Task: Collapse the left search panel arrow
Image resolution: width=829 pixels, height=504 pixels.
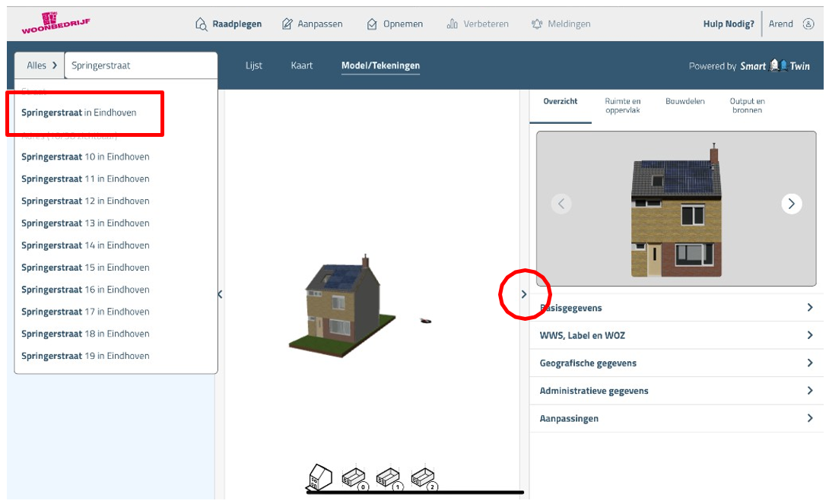Action: [220, 294]
